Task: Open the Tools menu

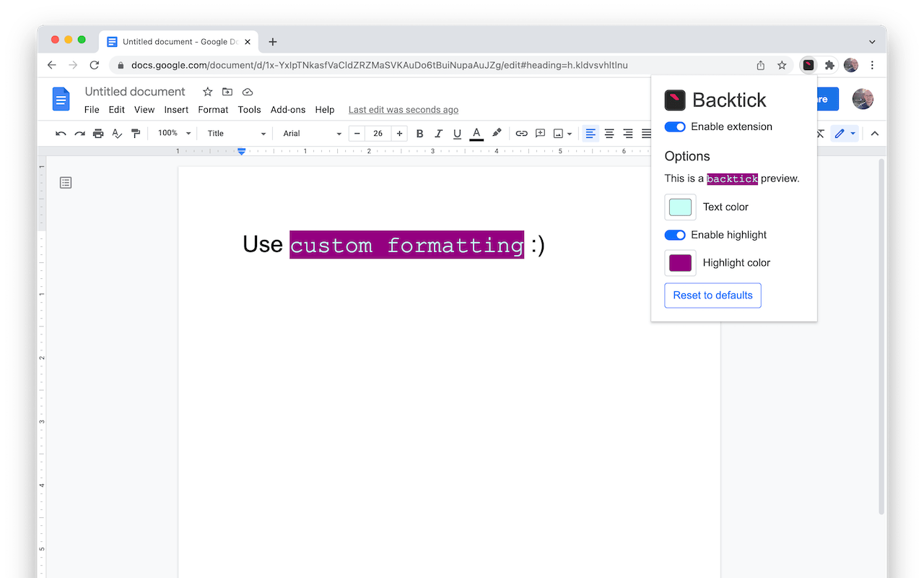Action: click(x=249, y=110)
